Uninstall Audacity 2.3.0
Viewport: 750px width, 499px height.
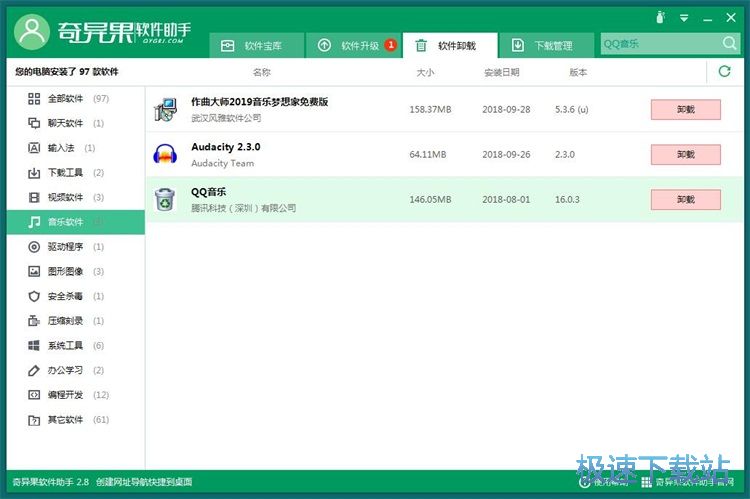[x=685, y=155]
